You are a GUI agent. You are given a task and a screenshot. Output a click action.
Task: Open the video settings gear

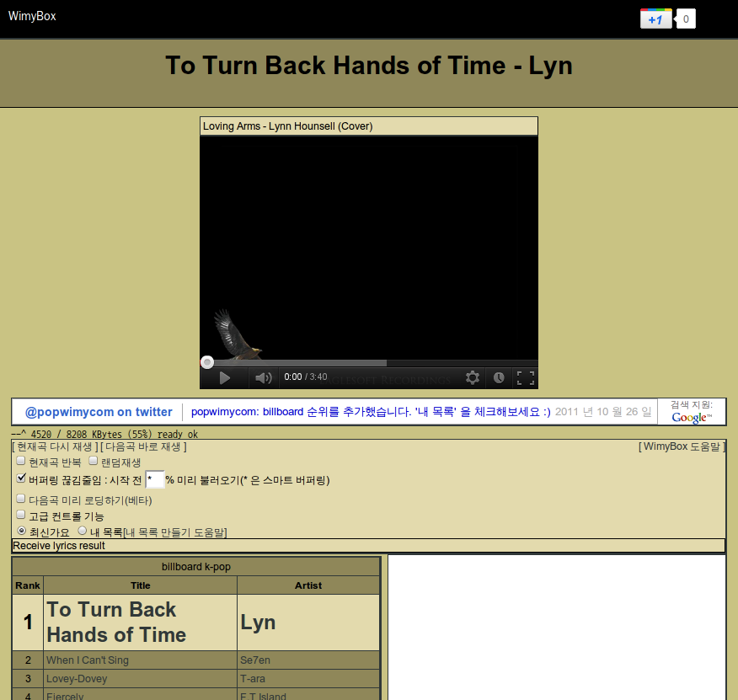[x=473, y=377]
